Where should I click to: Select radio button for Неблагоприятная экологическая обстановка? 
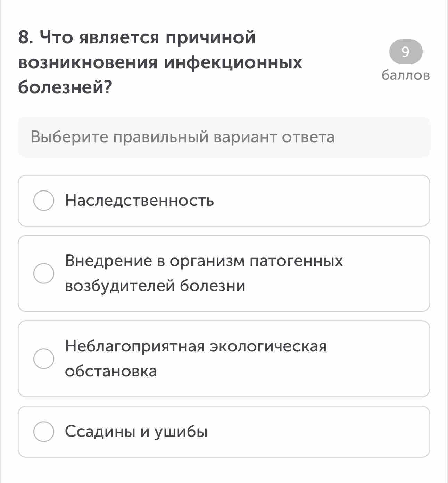click(44, 359)
